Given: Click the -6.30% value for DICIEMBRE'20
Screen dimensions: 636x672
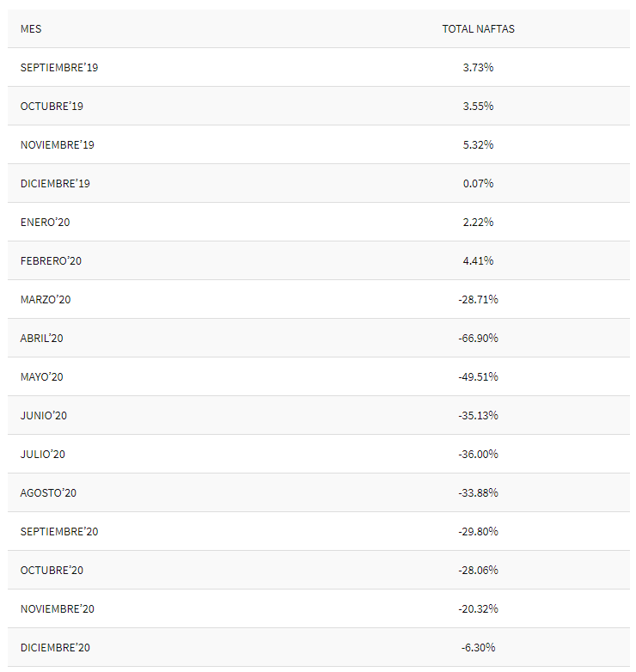Looking at the screenshot, I should click(478, 648).
